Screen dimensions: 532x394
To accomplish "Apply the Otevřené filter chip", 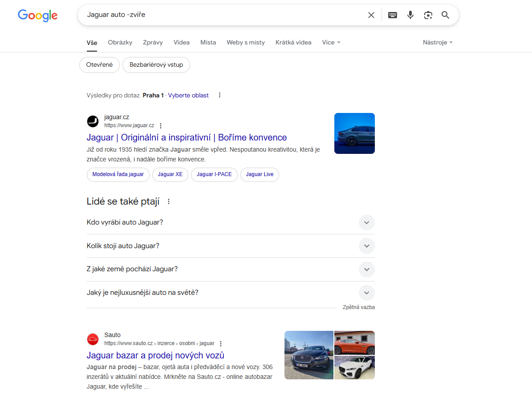I will (99, 65).
